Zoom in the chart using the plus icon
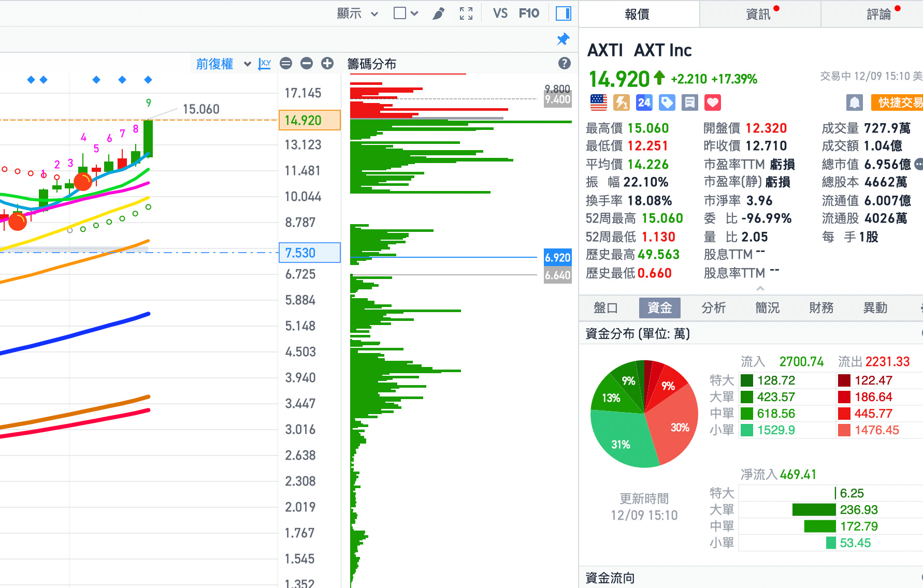This screenshot has height=588, width=923. click(x=327, y=63)
